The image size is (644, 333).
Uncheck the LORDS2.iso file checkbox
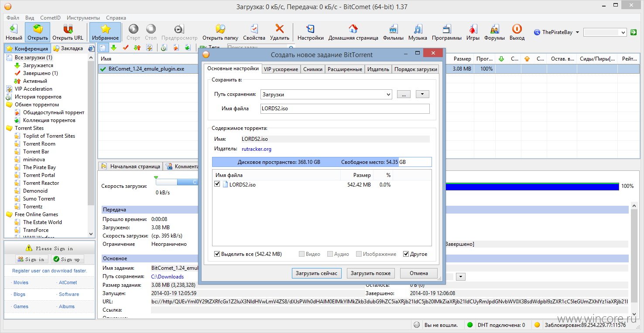217,184
